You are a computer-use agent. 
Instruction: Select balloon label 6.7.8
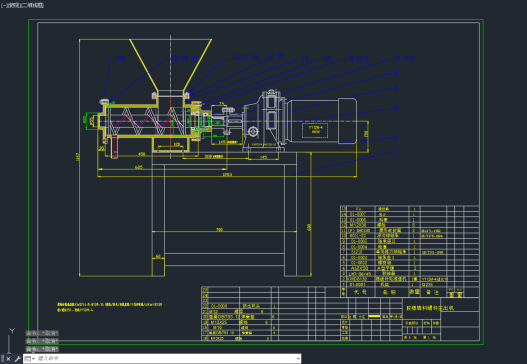pyautogui.click(x=405, y=58)
